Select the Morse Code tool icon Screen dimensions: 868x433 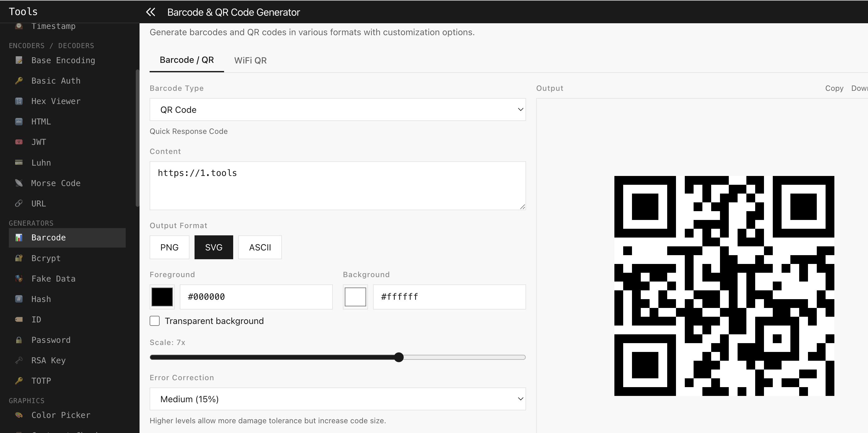pos(19,183)
